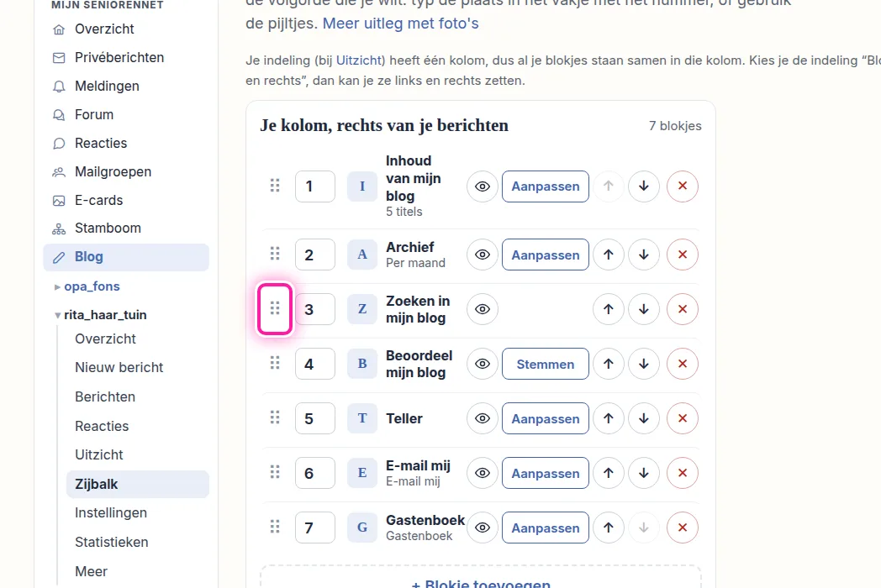Remove the Archief block

pyautogui.click(x=683, y=255)
